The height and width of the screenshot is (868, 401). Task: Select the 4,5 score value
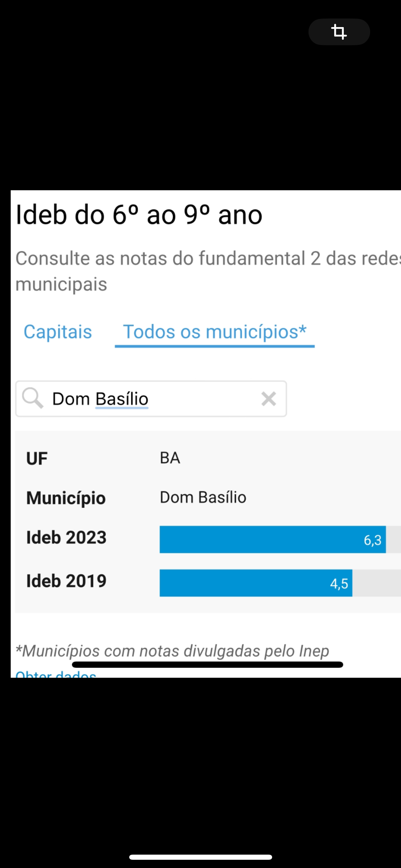[339, 583]
